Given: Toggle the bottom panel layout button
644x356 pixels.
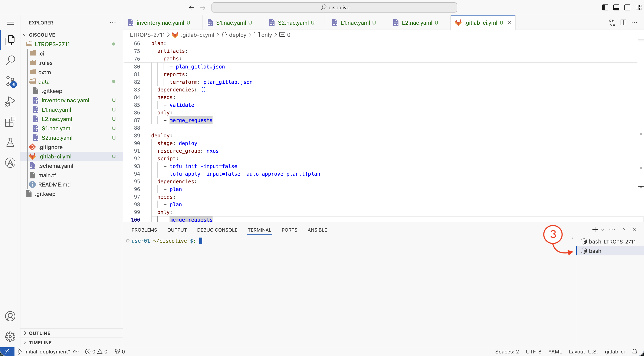Looking at the screenshot, I should [616, 7].
